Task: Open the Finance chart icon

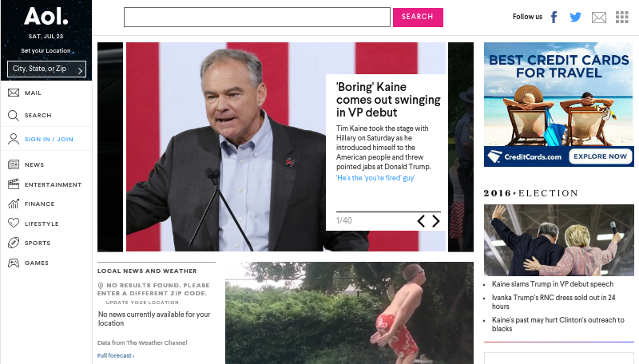Action: point(14,204)
